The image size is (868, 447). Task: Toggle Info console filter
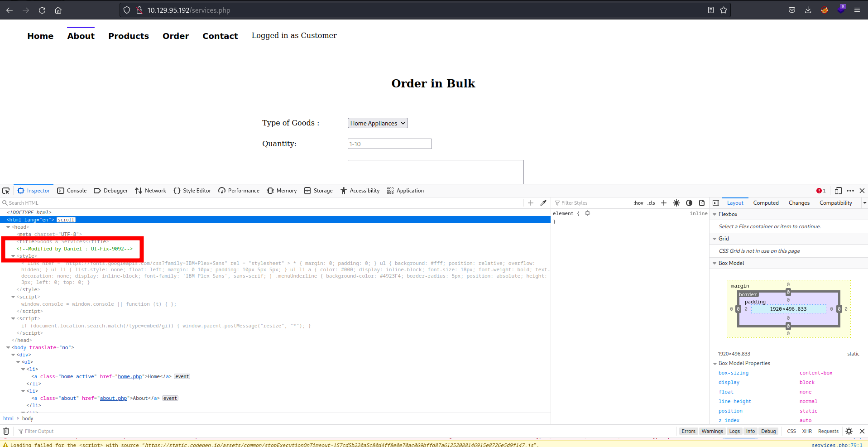tap(750, 431)
